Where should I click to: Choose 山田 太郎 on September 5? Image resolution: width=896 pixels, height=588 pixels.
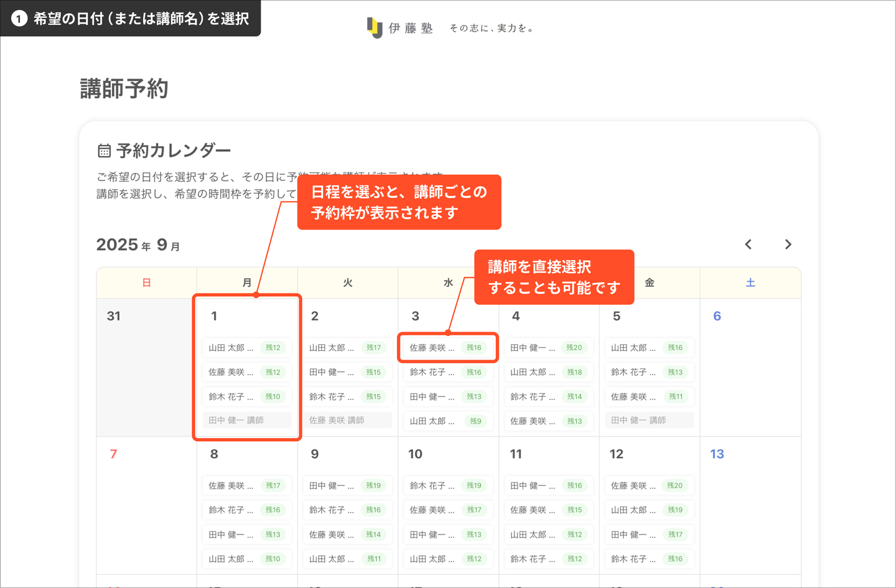click(633, 348)
